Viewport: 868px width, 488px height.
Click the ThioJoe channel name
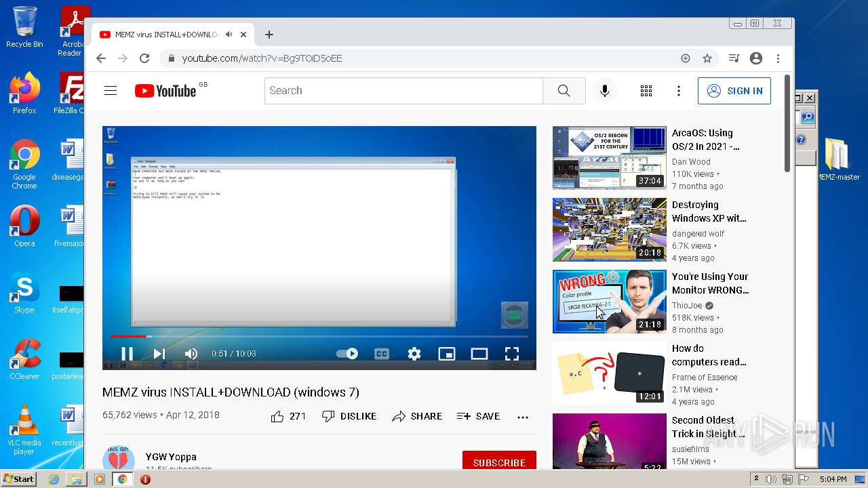(x=687, y=306)
